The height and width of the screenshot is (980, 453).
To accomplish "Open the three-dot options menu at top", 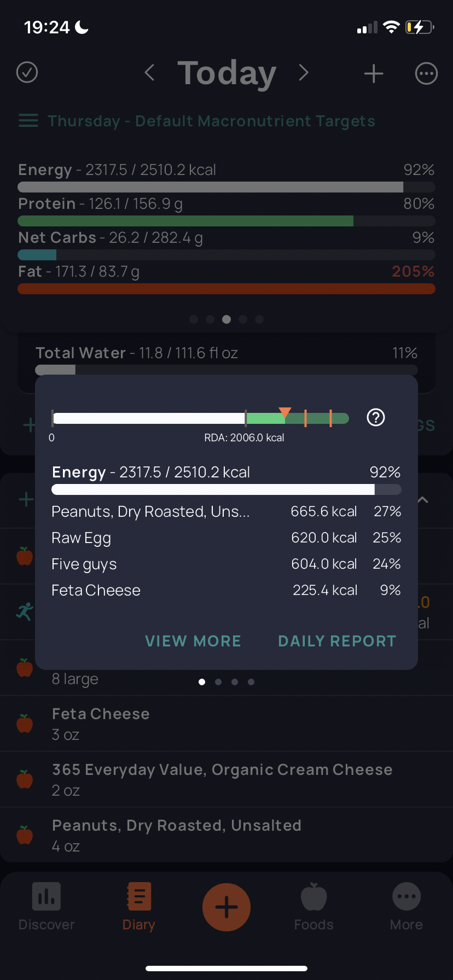I will point(426,73).
